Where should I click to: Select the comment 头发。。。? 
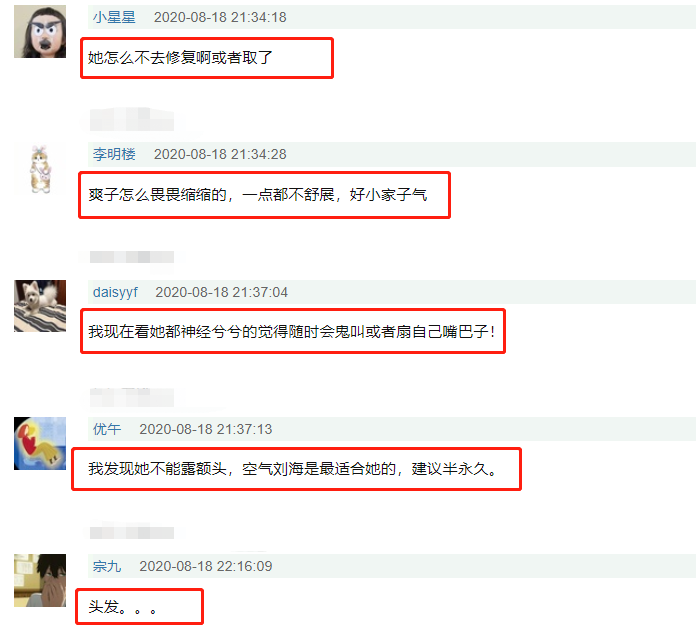pos(122,606)
